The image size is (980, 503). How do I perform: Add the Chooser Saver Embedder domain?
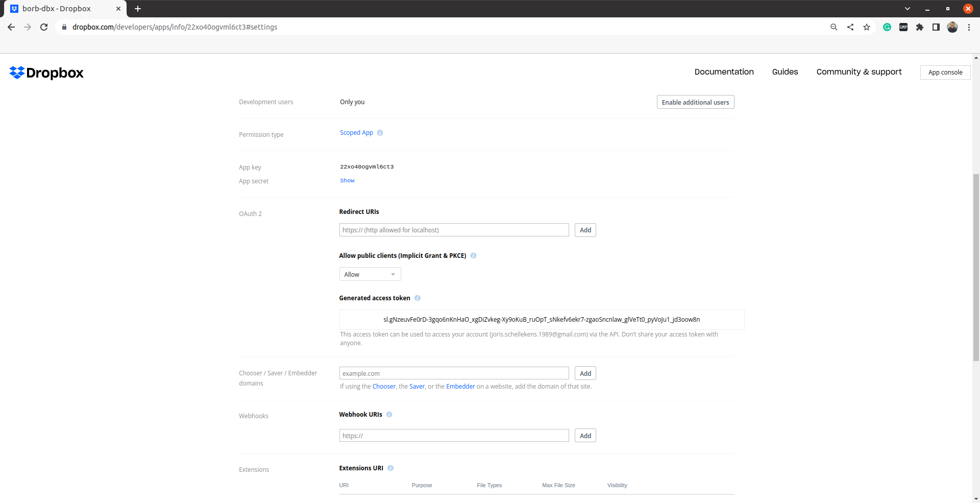[x=585, y=374]
